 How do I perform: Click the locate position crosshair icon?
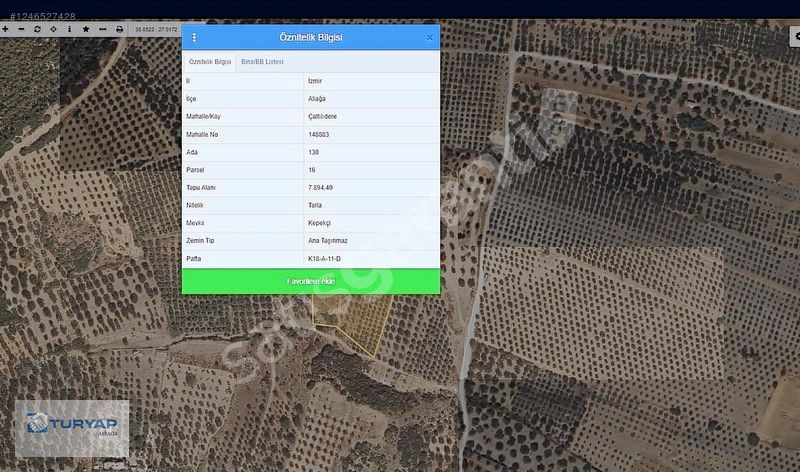pos(53,29)
